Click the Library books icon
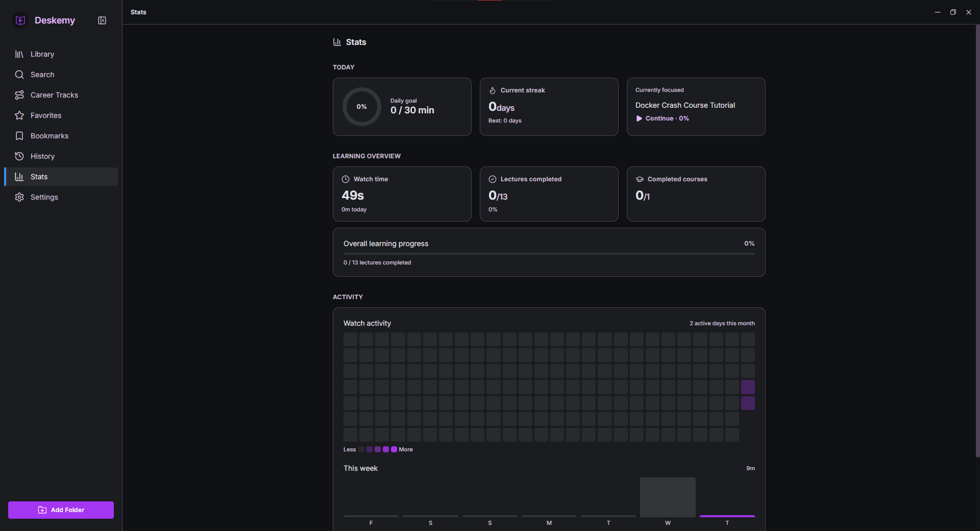Image resolution: width=980 pixels, height=531 pixels. pos(19,54)
